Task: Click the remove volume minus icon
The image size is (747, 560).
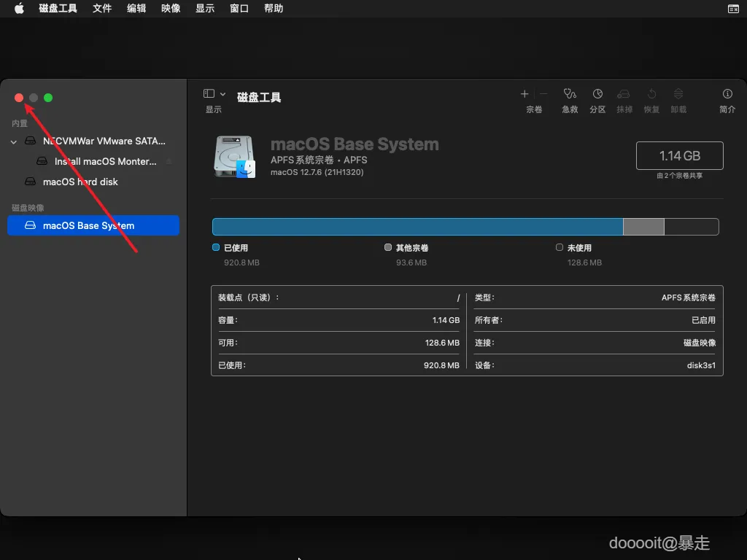Action: pos(543,94)
